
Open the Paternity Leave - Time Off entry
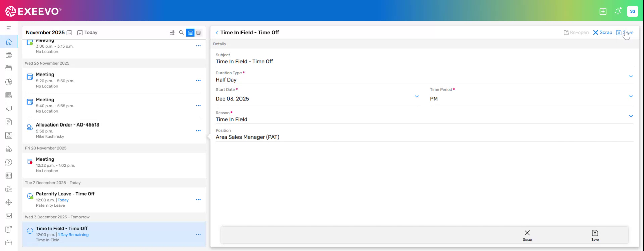114,200
